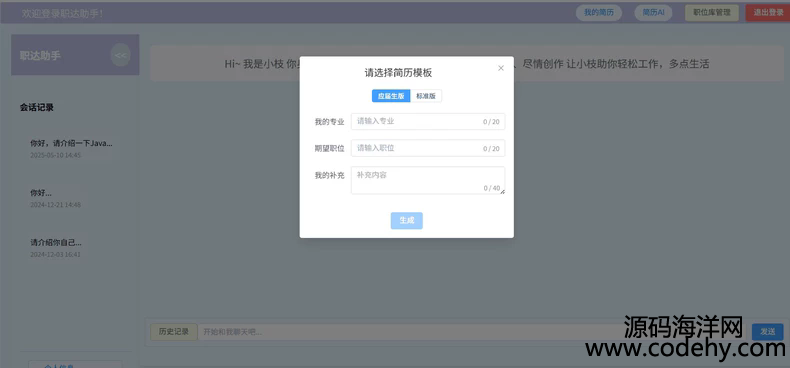Click the 会话记录 heading

(37, 107)
